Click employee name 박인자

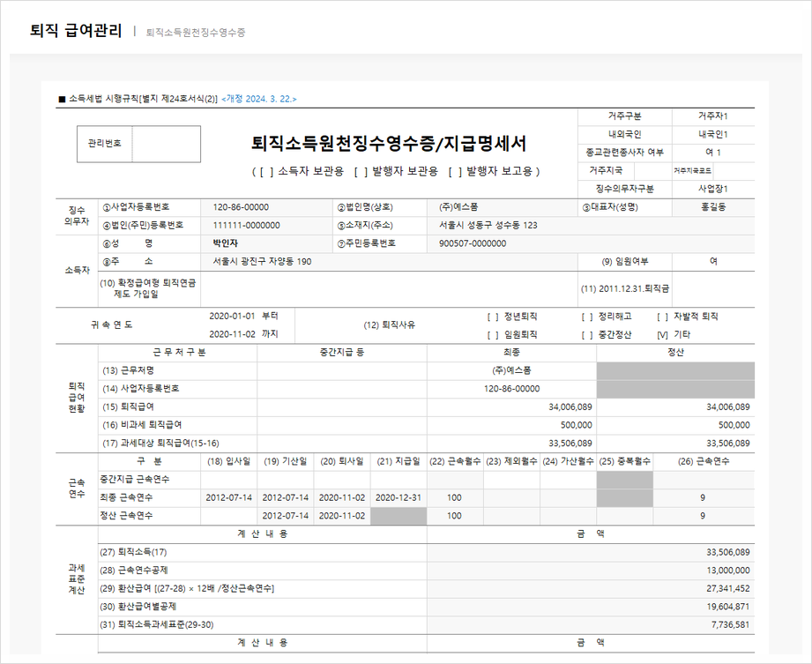tap(226, 243)
